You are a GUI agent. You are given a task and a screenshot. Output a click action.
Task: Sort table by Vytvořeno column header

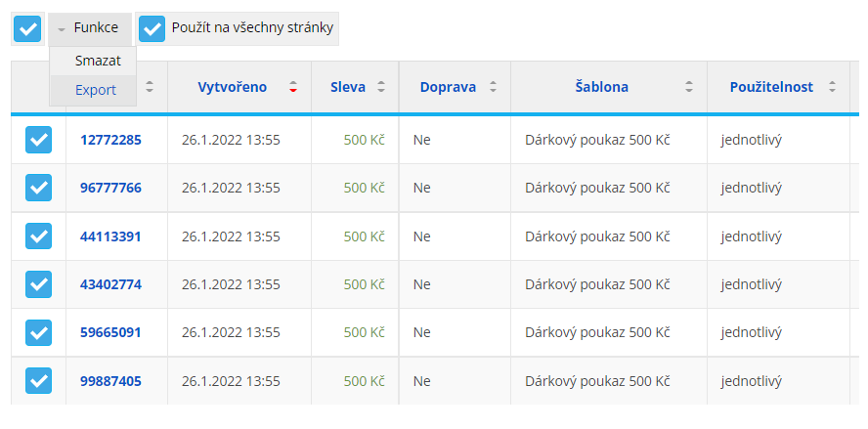232,87
